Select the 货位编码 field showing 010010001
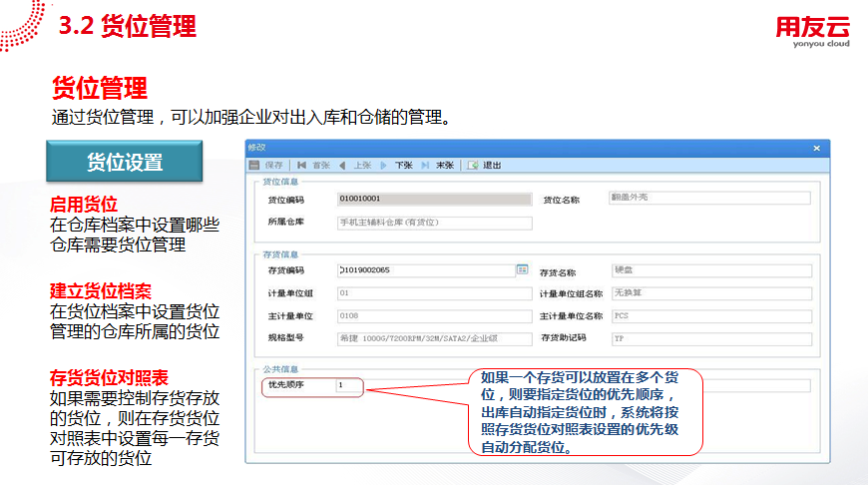The height and width of the screenshot is (485, 868). (x=435, y=199)
